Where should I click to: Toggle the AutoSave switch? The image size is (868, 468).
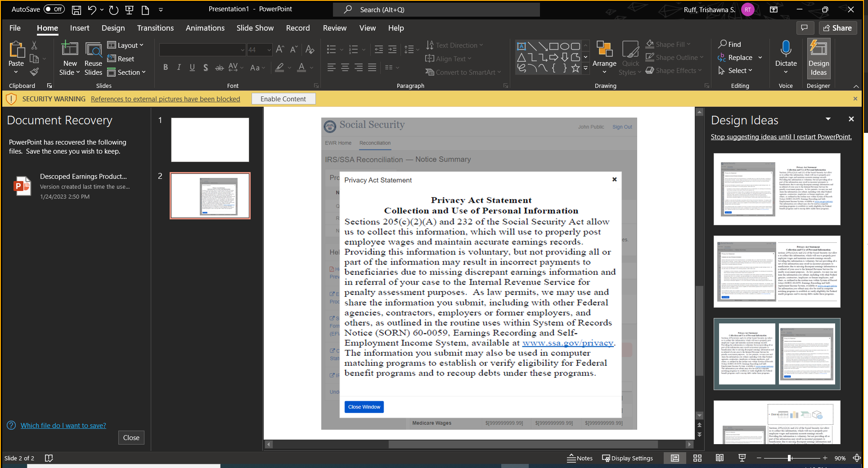[54, 9]
